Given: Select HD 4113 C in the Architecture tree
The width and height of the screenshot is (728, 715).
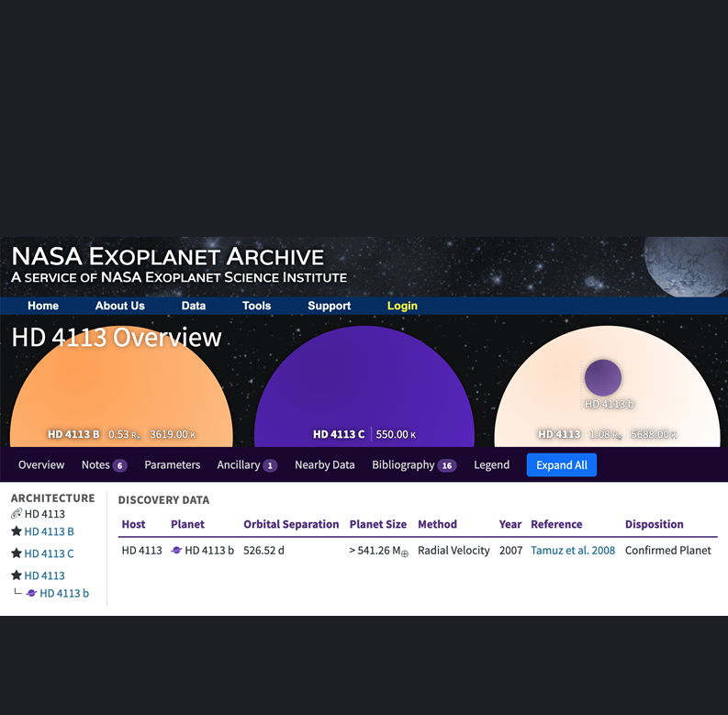Looking at the screenshot, I should (49, 553).
